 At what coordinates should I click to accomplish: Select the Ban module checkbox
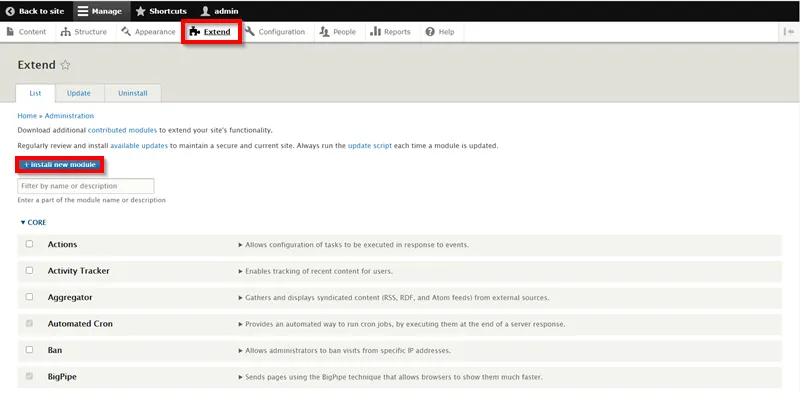coord(30,350)
